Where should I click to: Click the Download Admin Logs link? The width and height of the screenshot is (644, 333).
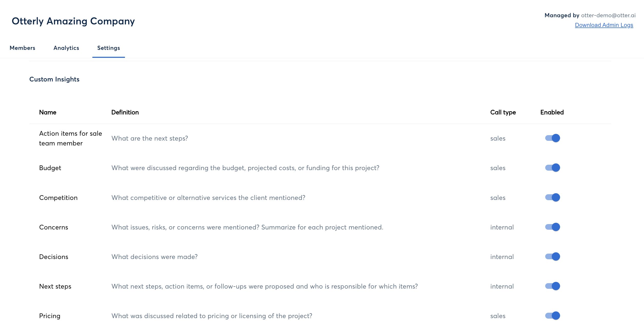(x=604, y=25)
